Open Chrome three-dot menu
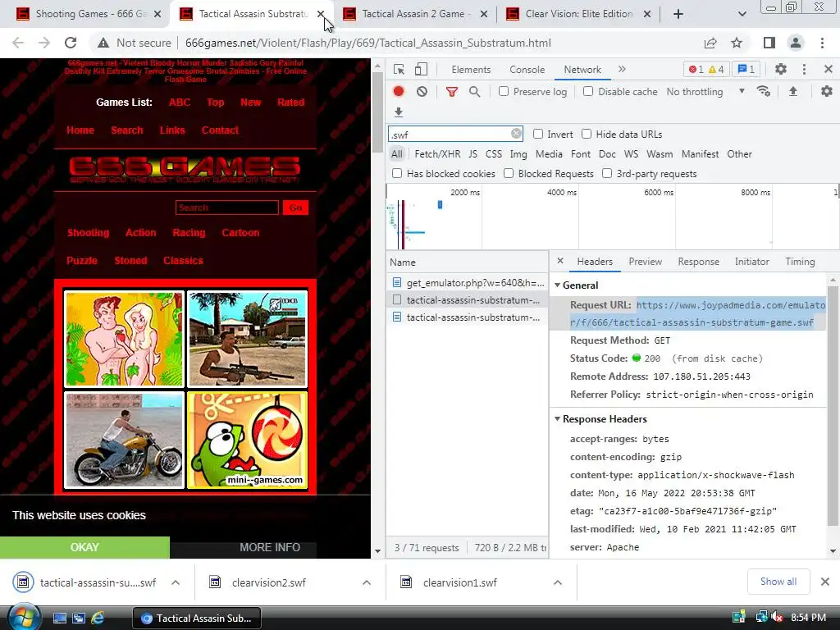The height and width of the screenshot is (630, 840). tap(822, 43)
